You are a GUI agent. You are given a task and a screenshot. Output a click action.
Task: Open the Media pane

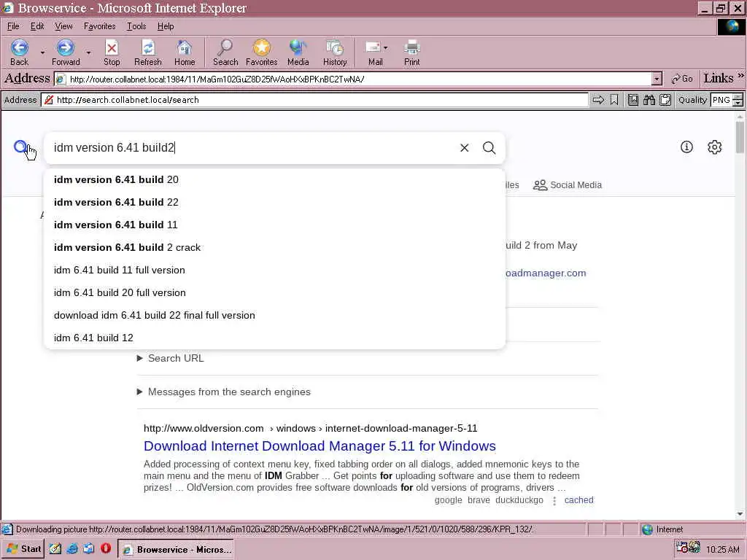tap(298, 52)
